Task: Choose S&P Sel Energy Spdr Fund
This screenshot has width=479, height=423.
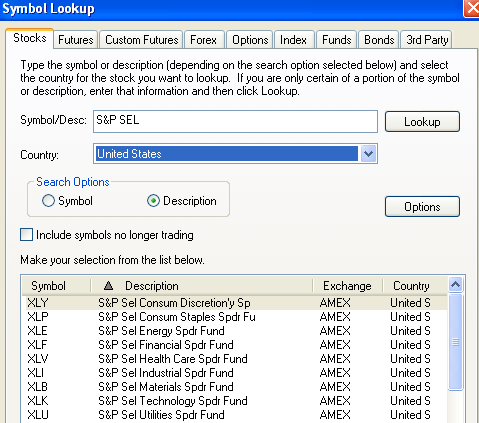Action: (x=236, y=331)
